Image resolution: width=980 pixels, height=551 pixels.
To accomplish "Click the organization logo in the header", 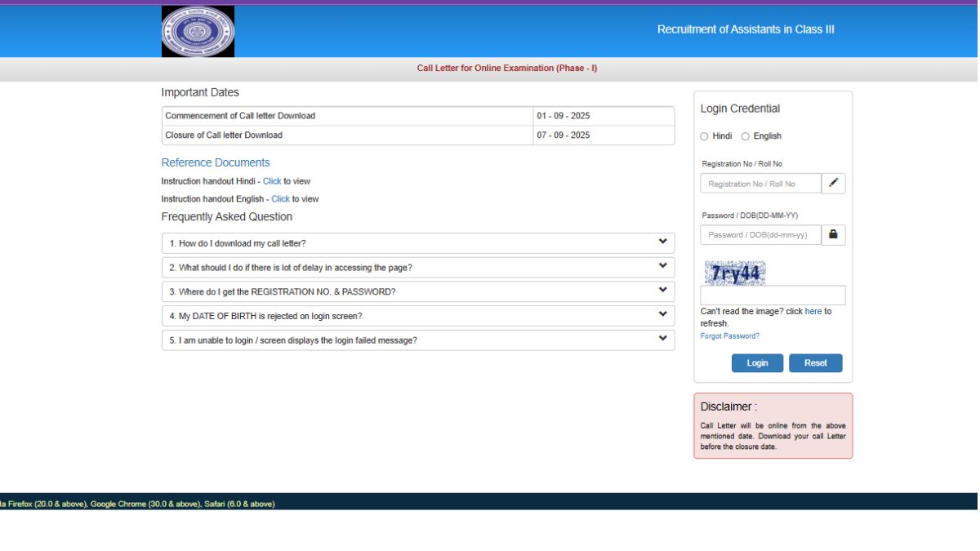I will [x=198, y=31].
